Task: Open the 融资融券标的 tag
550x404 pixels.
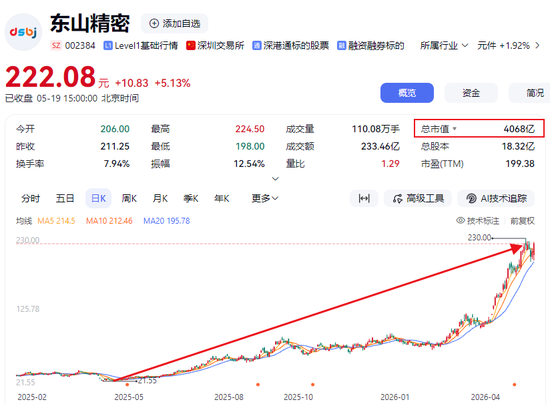Action: point(371,46)
